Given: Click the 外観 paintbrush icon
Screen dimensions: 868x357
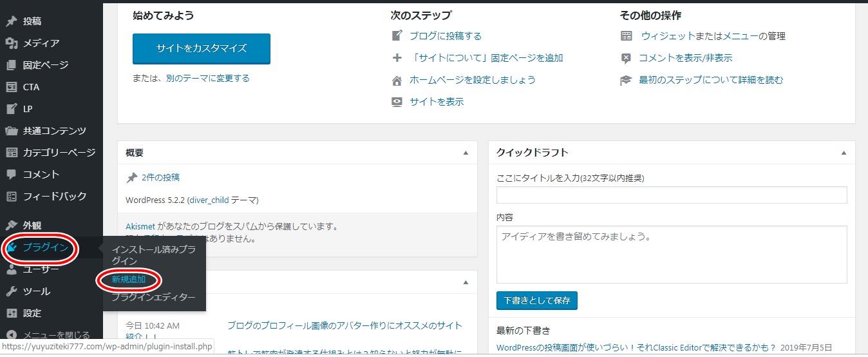Looking at the screenshot, I should (x=11, y=226).
